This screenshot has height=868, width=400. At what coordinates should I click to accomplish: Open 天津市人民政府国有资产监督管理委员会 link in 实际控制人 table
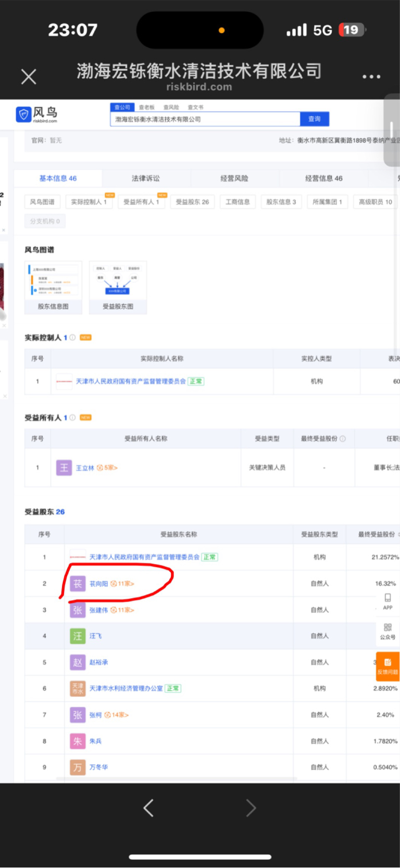click(131, 381)
